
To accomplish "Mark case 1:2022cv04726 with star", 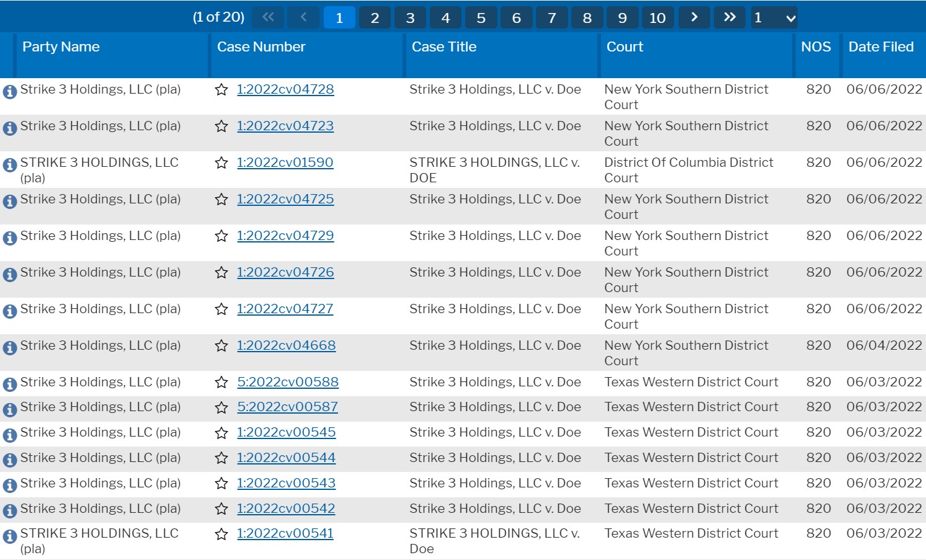I will pos(221,273).
